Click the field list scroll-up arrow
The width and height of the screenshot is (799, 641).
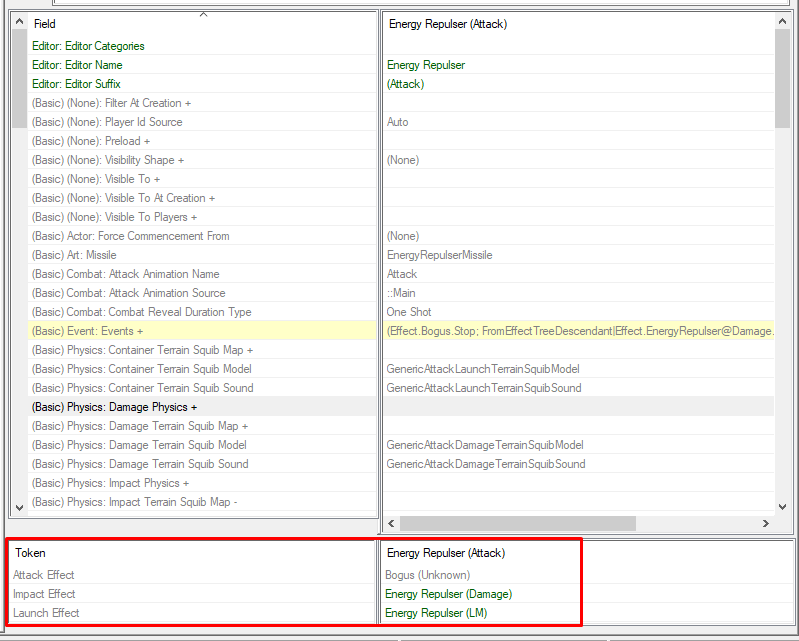click(19, 21)
